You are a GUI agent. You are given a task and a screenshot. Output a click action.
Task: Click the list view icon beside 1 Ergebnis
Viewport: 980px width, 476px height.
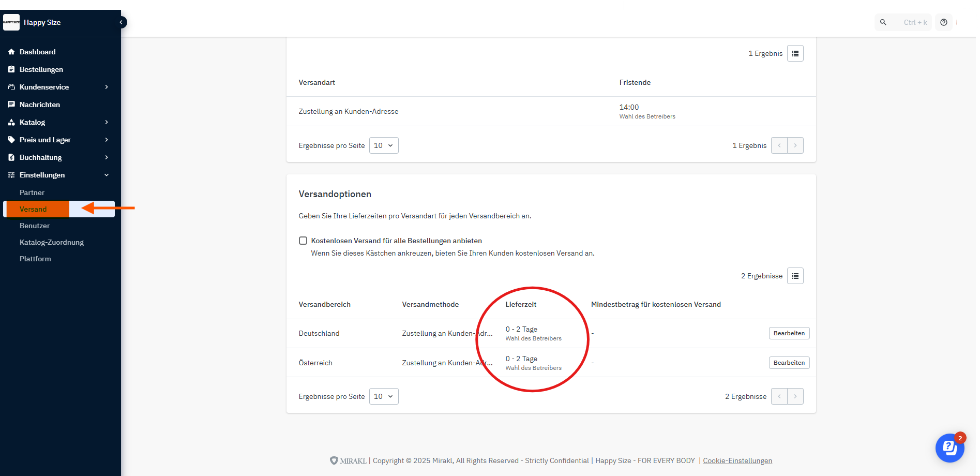[x=795, y=53]
